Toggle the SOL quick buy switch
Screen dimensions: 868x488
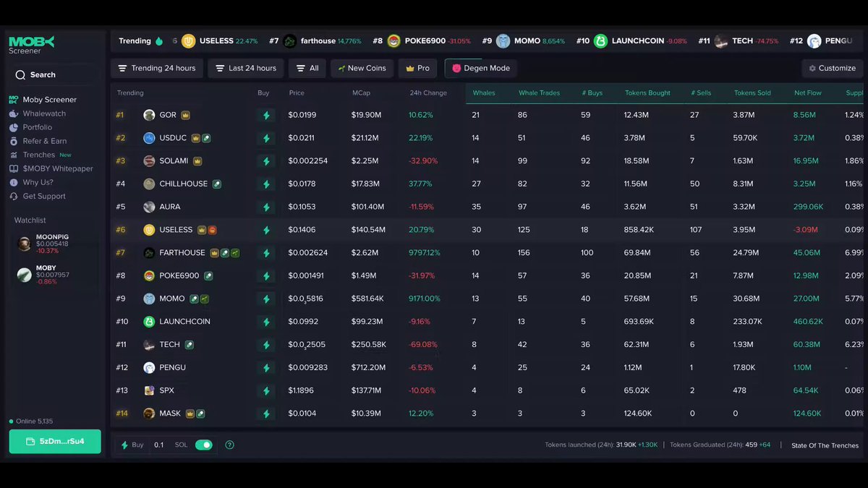click(204, 445)
